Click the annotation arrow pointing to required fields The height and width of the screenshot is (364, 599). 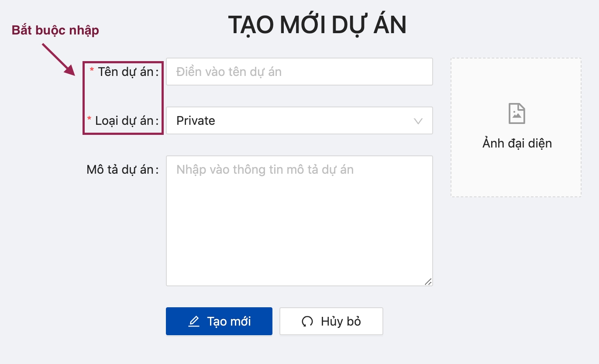coord(59,58)
